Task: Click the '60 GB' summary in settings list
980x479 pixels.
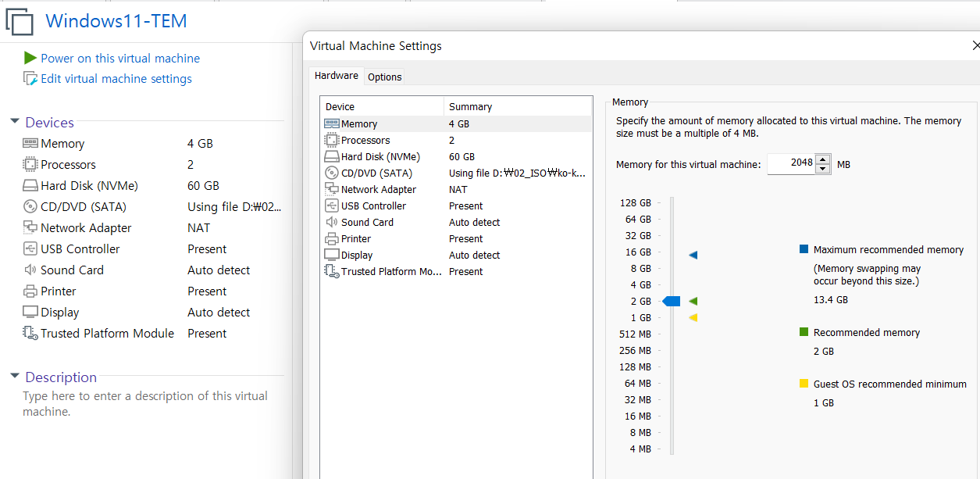Action: tap(461, 156)
